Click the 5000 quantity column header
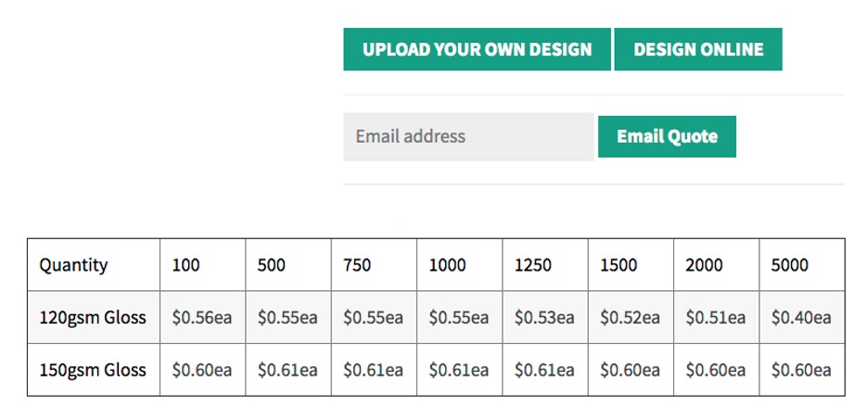 point(789,265)
